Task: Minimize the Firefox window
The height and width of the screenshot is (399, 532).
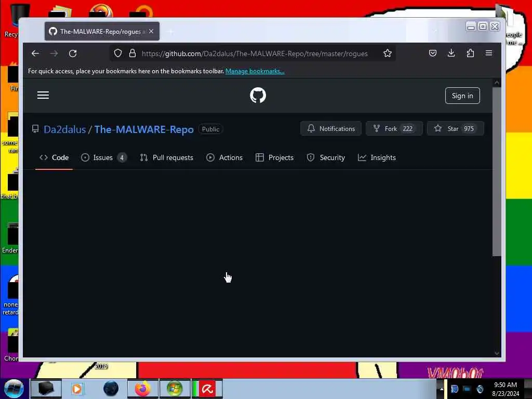Action: tap(471, 26)
